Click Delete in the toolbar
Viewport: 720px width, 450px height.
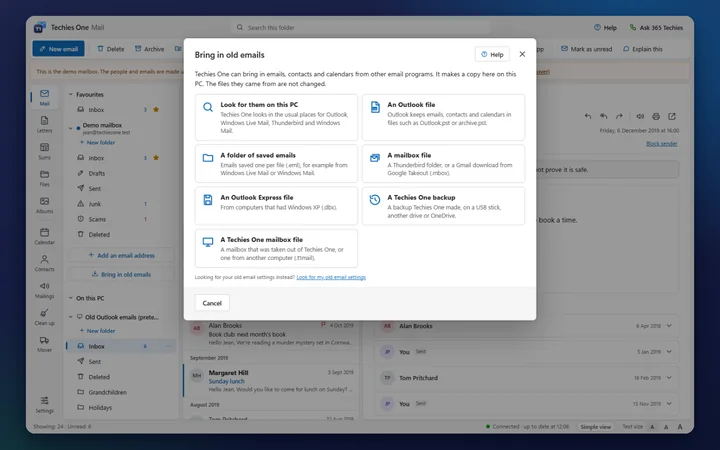(x=111, y=49)
